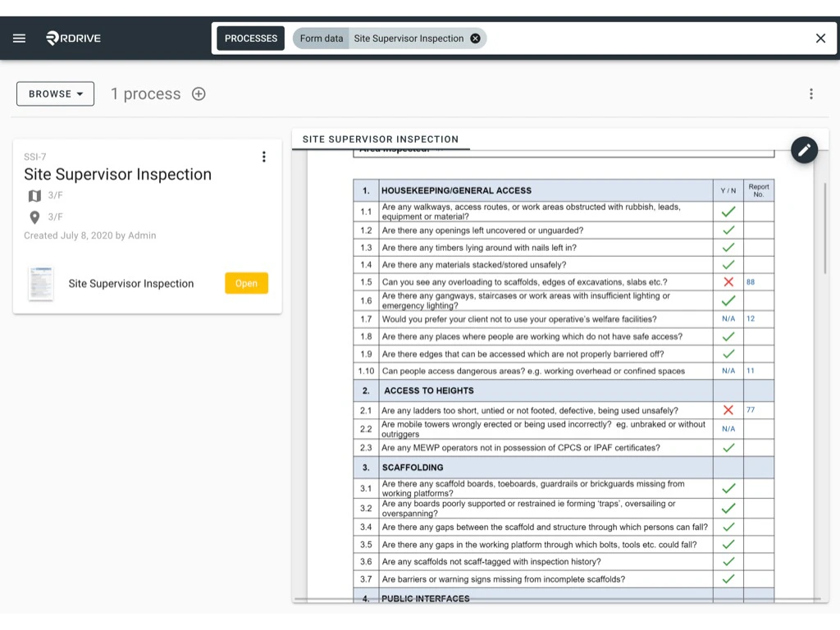Toggle the red X answer on question 1.5
Image resolution: width=840 pixels, height=630 pixels.
[x=728, y=281]
